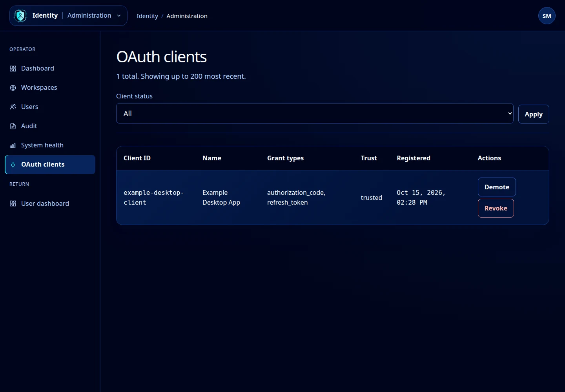Open the Dashboard sidebar item

50,68
